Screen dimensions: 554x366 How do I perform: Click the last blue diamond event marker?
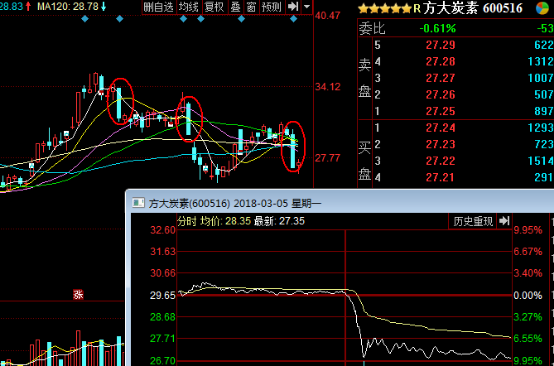(293, 19)
